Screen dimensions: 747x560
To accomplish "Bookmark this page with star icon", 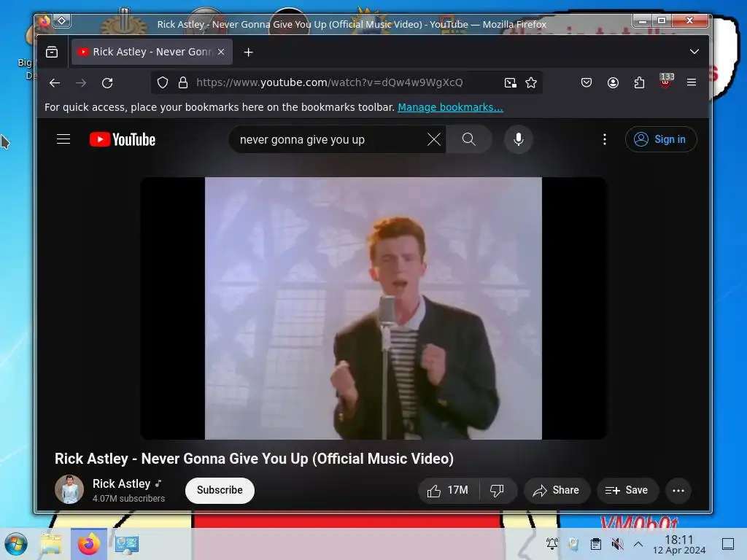I will (x=531, y=82).
